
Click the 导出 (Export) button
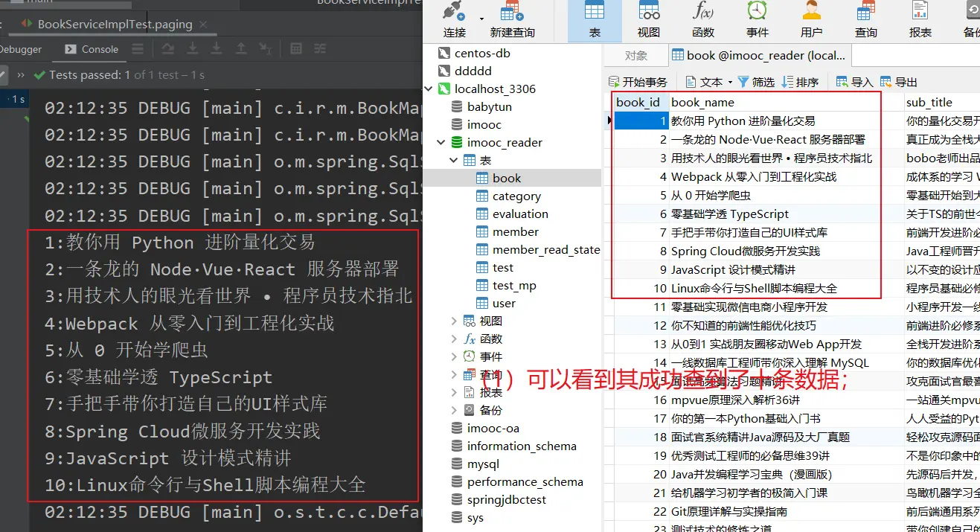coord(898,82)
